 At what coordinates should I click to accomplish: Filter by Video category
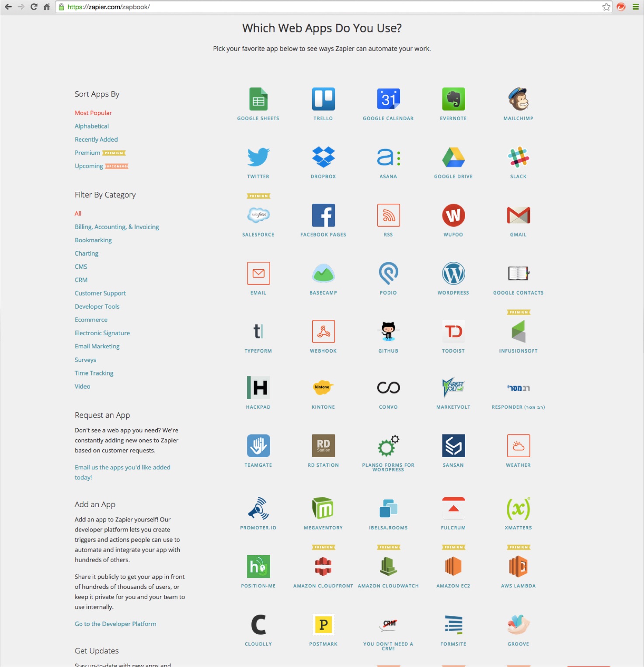tap(82, 386)
